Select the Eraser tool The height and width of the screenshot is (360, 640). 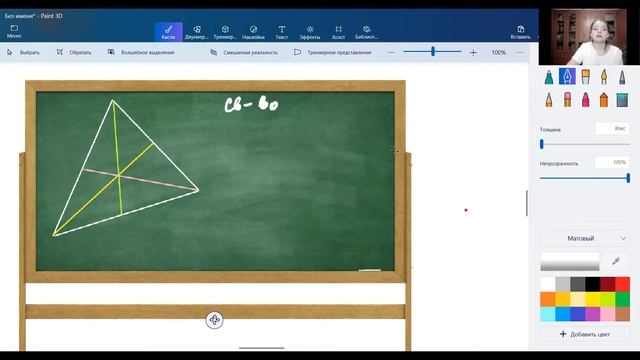coord(567,100)
